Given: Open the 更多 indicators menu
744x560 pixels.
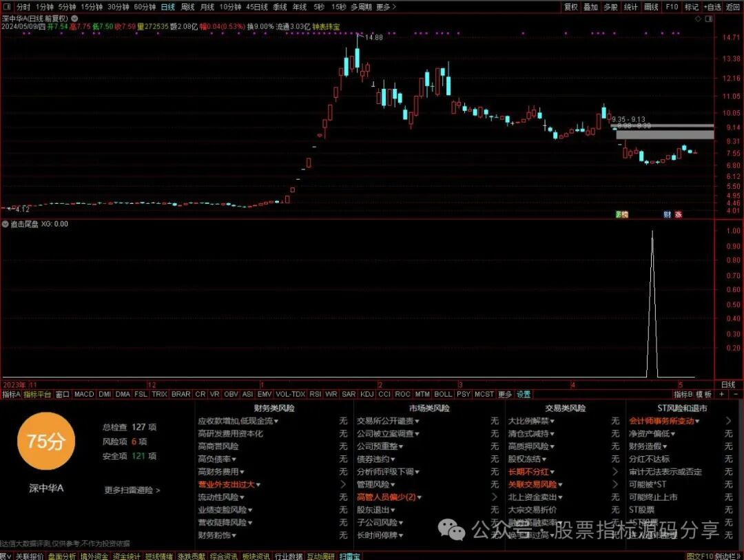Looking at the screenshot, I should point(505,394).
